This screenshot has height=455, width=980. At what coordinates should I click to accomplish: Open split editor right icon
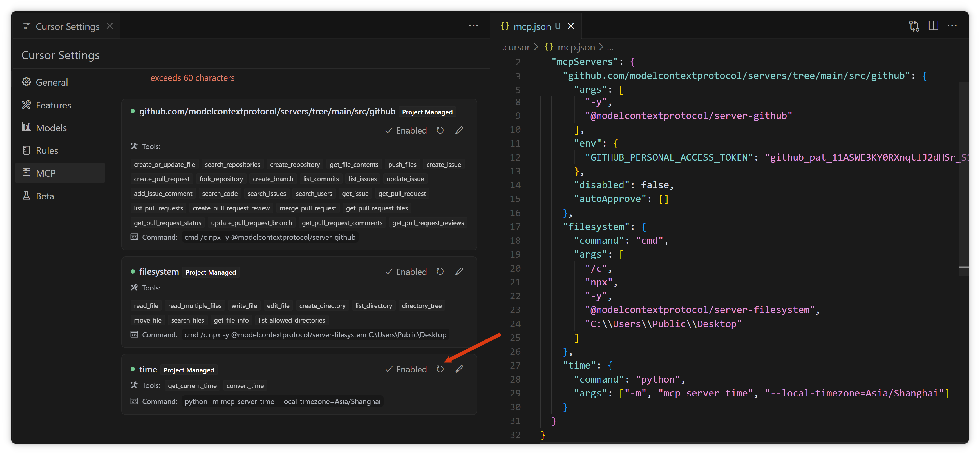point(933,26)
